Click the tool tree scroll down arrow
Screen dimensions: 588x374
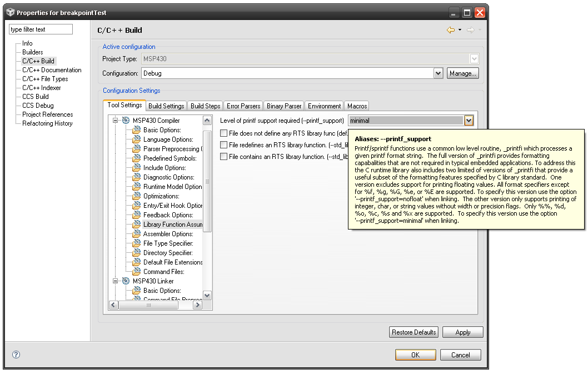(x=207, y=295)
